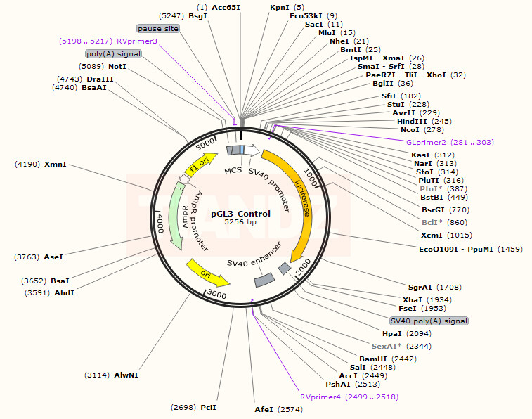Select the white AmpR promoter arrow
The width and height of the screenshot is (532, 419).
point(184,180)
